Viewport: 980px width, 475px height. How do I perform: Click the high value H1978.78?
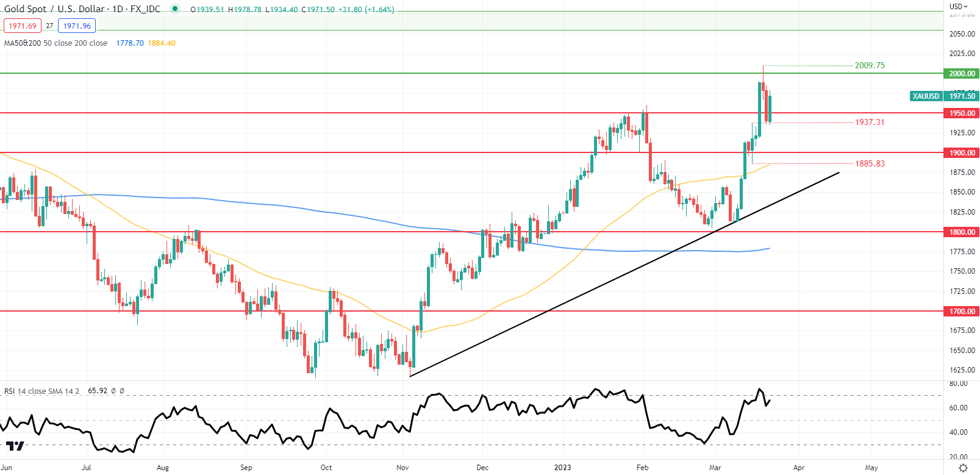click(x=245, y=10)
